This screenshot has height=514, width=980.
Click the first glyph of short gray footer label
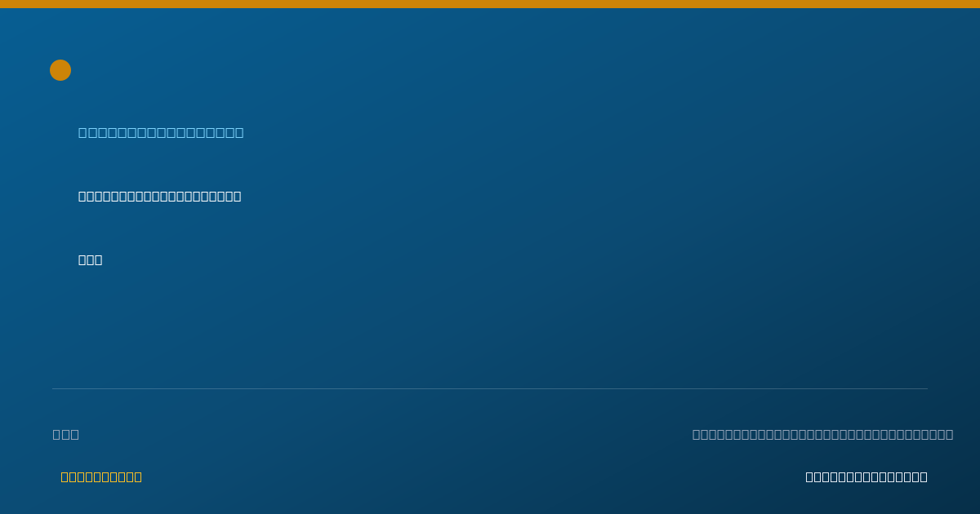coord(57,434)
